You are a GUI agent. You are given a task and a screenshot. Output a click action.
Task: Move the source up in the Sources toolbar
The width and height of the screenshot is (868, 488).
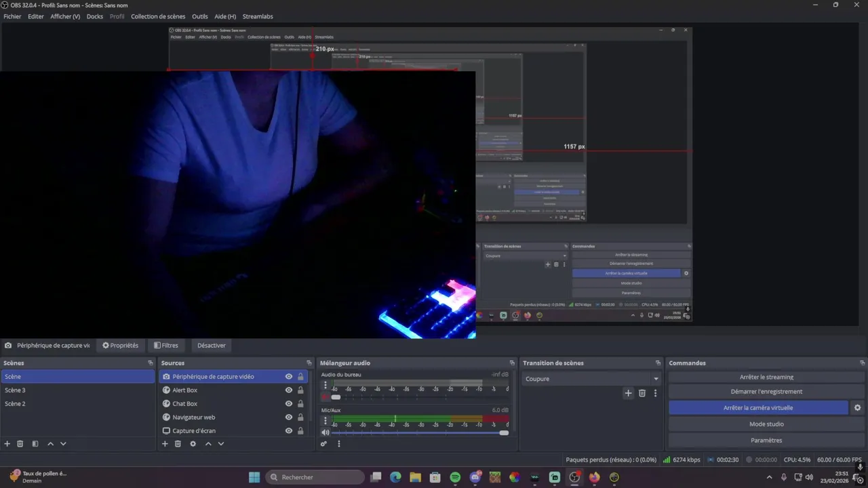[208, 444]
